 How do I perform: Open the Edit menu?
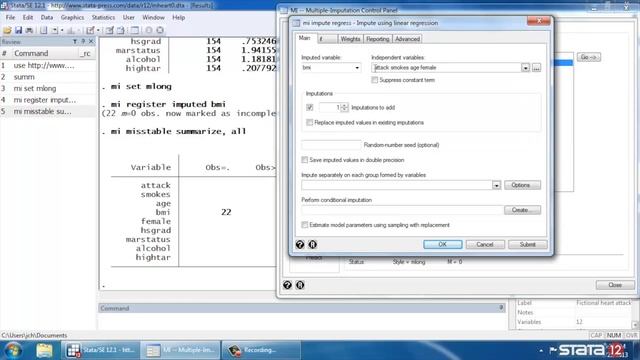coord(28,17)
